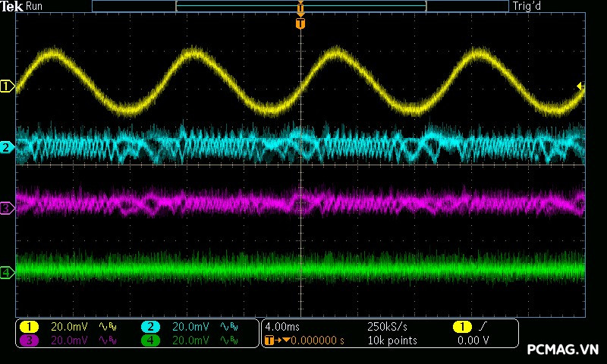Click the channel 3 magenta ground marker

click(7, 208)
